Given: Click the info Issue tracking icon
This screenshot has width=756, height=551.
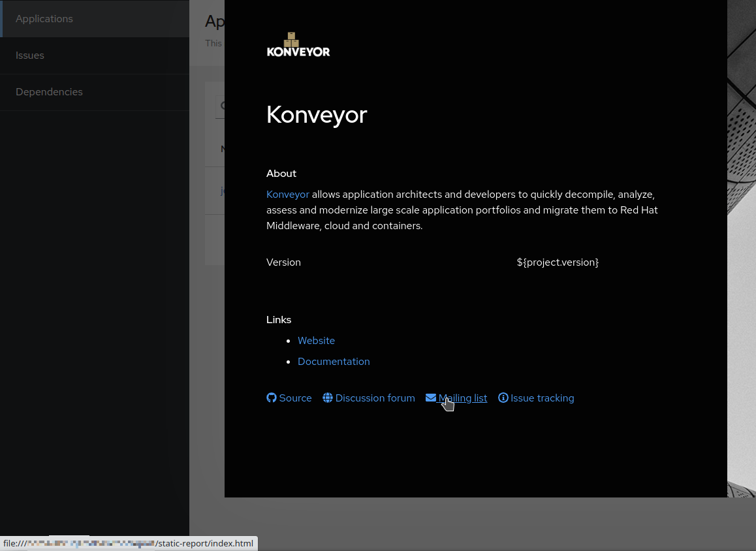Looking at the screenshot, I should click(x=503, y=398).
